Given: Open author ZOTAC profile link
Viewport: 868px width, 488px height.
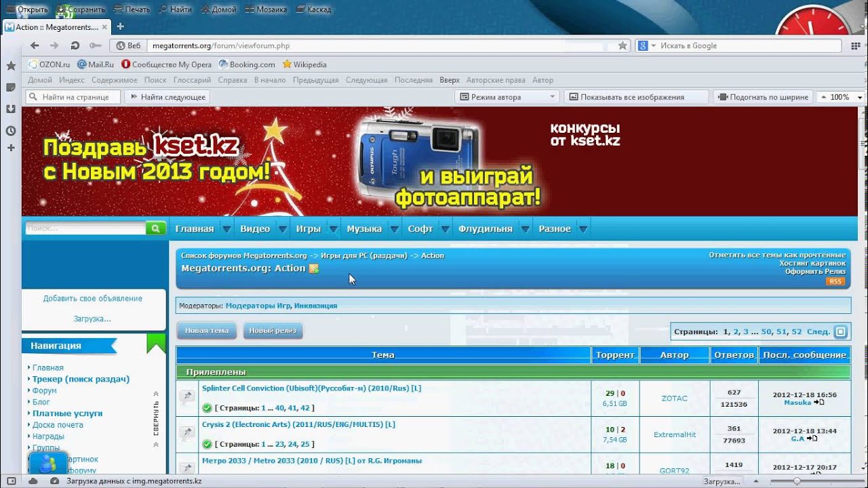Looking at the screenshot, I should (674, 399).
